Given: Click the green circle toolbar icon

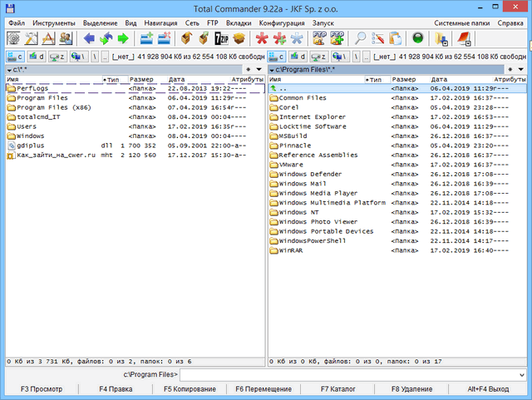Looking at the screenshot, I should coord(417,38).
